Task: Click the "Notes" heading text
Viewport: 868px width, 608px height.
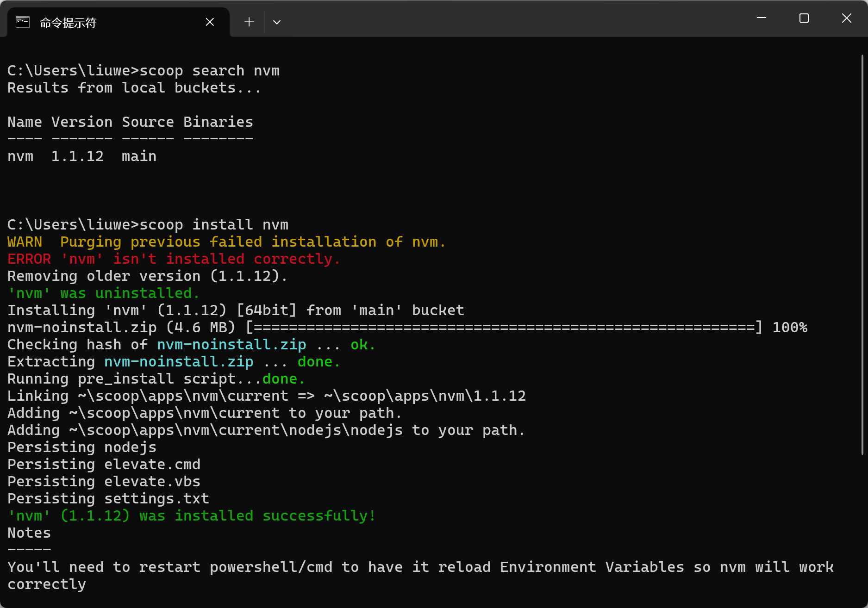Action: (29, 533)
